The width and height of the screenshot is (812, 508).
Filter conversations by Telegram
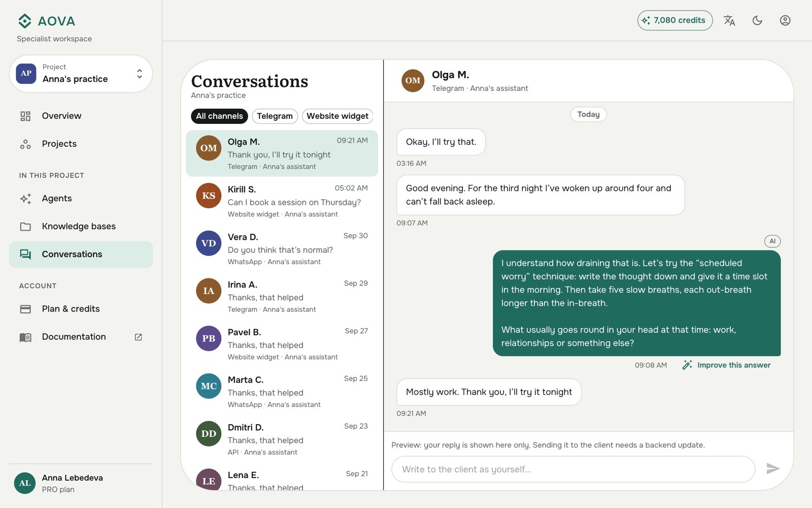(x=275, y=116)
